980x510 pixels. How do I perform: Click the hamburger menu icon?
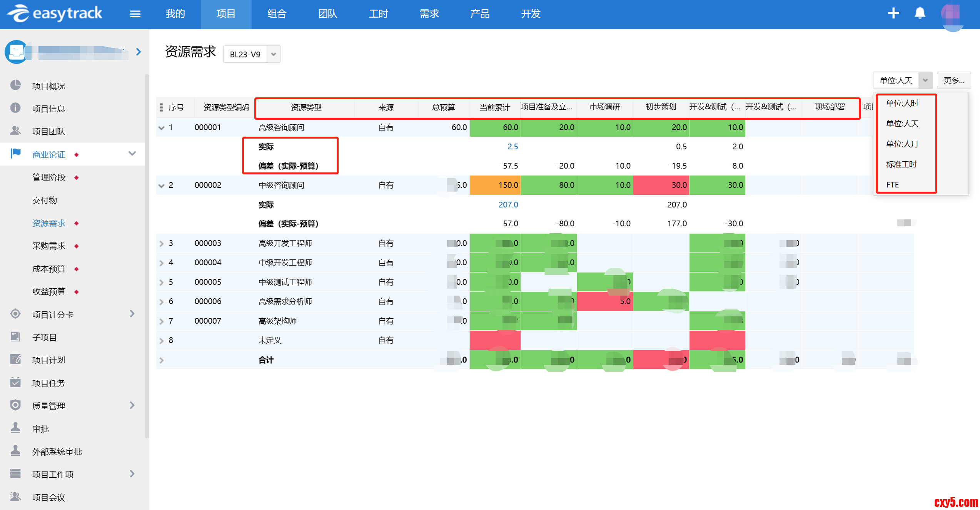(x=135, y=14)
